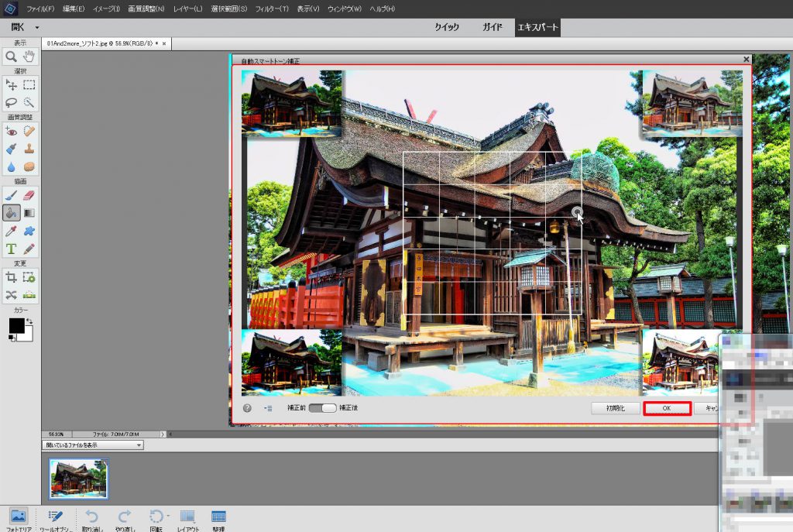This screenshot has height=532, width=793.
Task: Open the 開く dropdown arrow
Action: coord(36,28)
